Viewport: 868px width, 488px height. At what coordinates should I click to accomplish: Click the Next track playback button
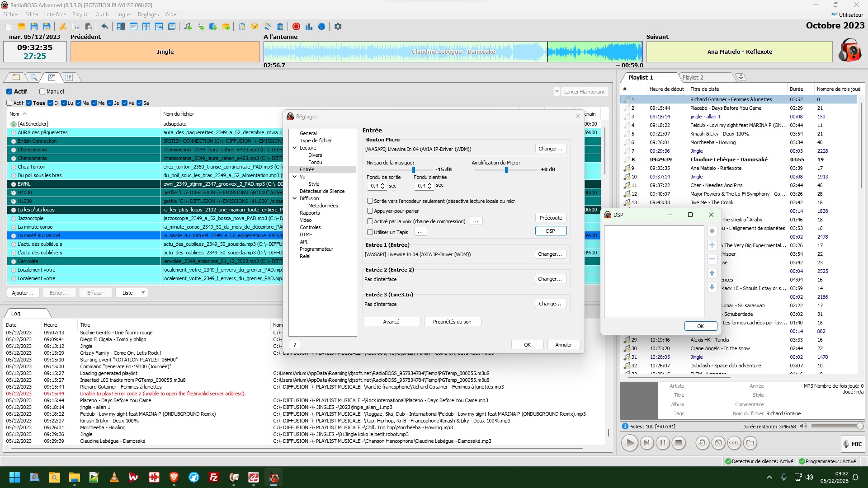[x=646, y=443]
